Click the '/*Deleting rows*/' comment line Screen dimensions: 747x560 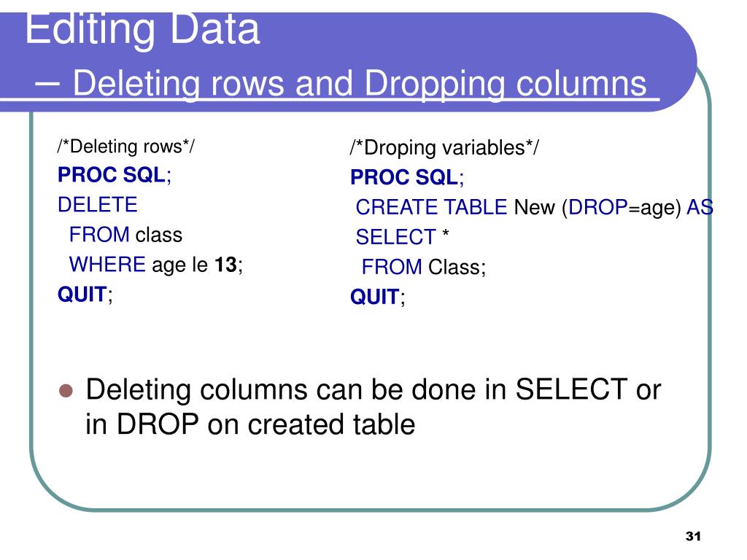125,146
